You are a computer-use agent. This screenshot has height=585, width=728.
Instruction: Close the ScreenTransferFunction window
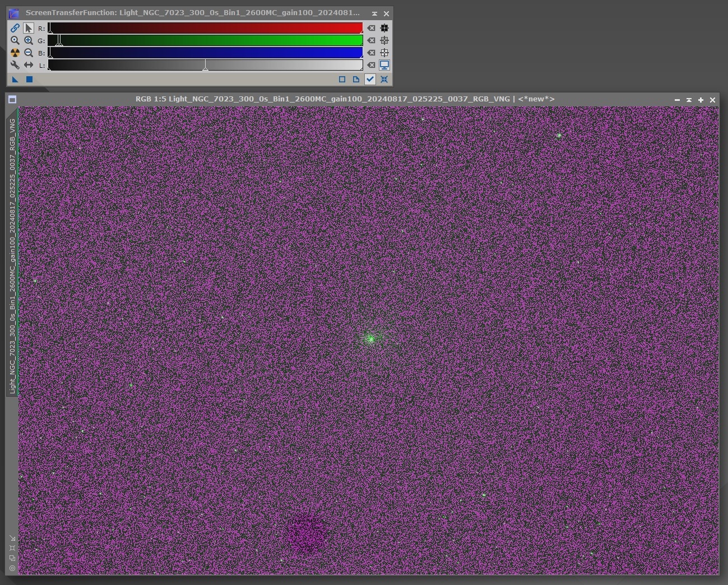(386, 13)
